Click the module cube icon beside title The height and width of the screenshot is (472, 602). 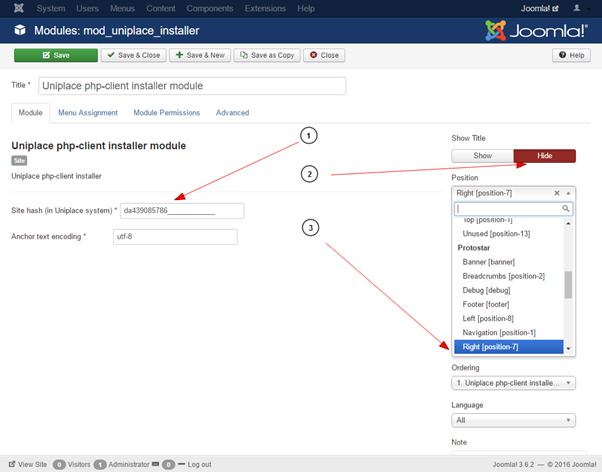(20, 30)
